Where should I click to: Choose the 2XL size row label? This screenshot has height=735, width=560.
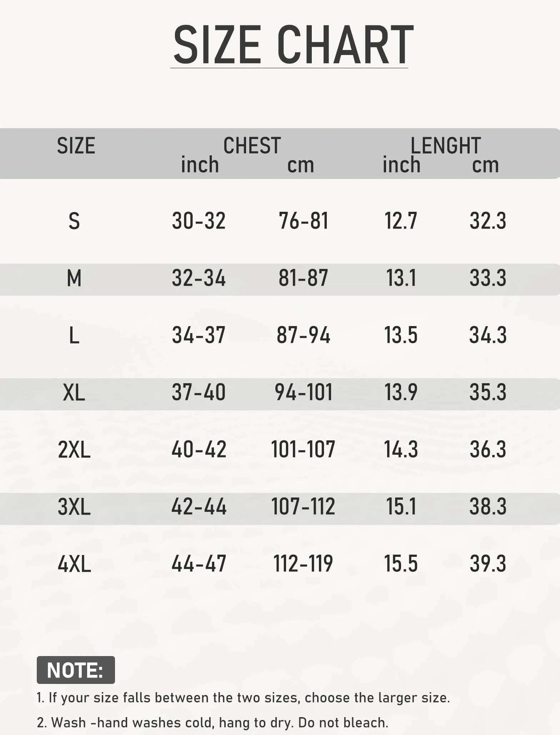(x=74, y=450)
